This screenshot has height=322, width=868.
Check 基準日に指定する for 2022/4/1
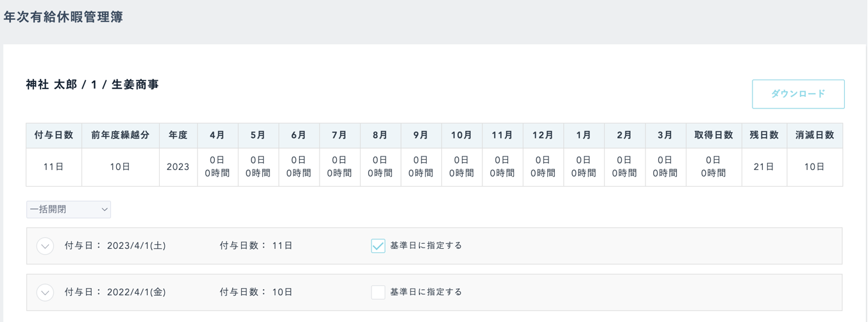pyautogui.click(x=378, y=292)
